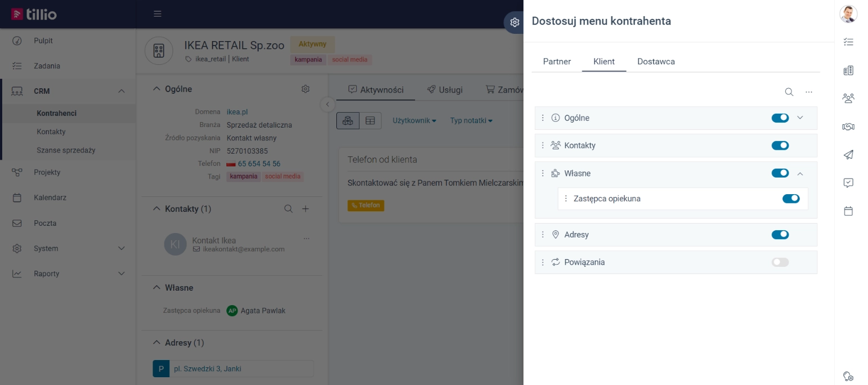Open the Usługi tab
The image size is (868, 385).
tap(445, 89)
